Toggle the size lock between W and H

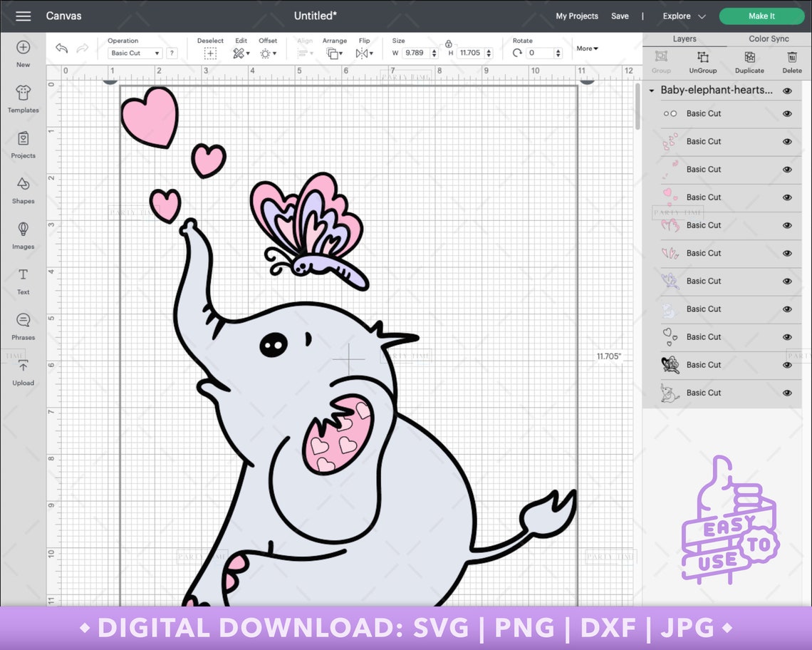coord(447,45)
